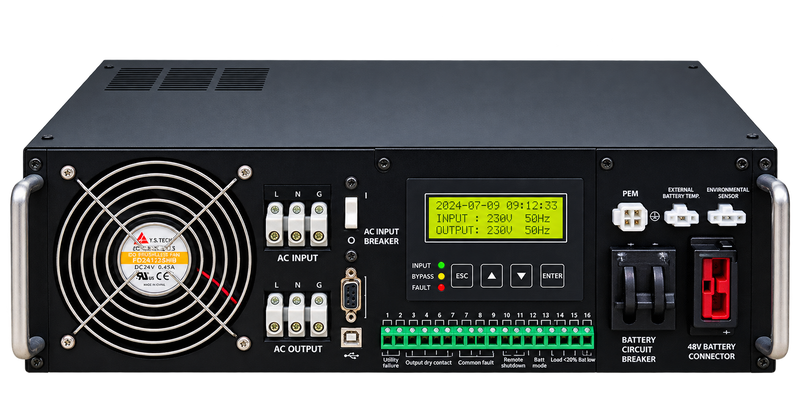Select the red 48V battery connector
Screen dimensions: 800x417
pyautogui.click(x=715, y=288)
